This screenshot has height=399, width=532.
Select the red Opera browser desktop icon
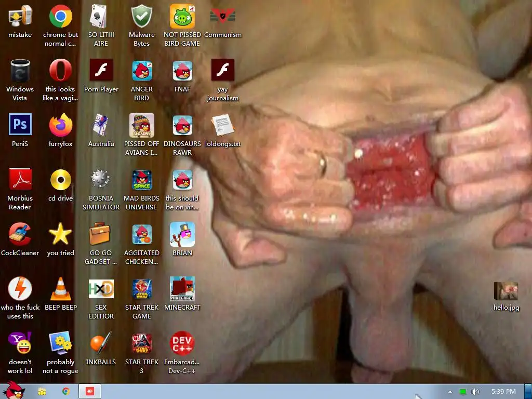click(60, 71)
